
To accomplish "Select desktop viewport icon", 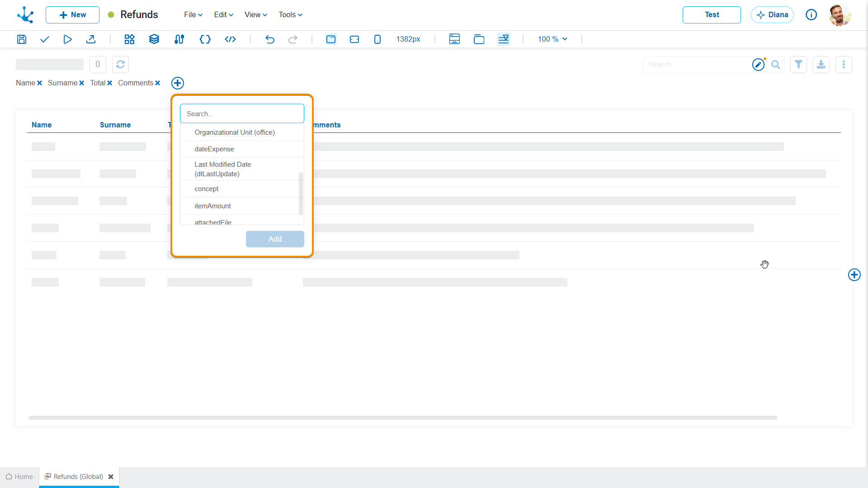I will (331, 39).
